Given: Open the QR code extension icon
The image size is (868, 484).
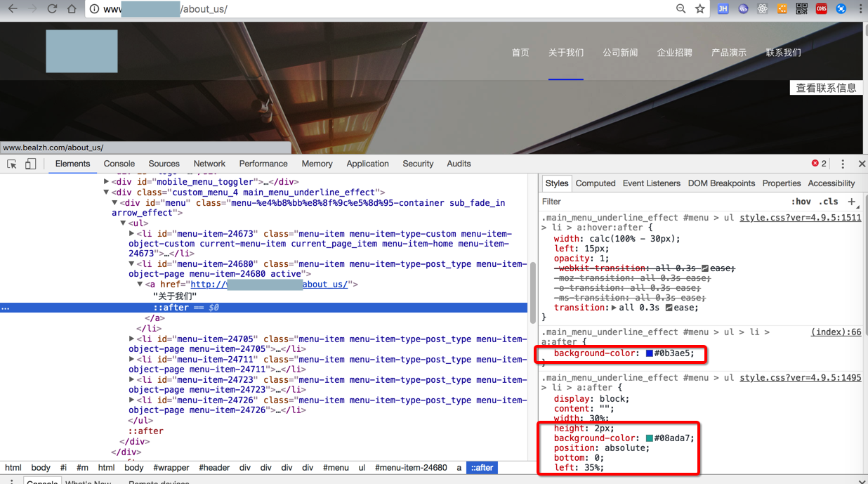Looking at the screenshot, I should click(802, 9).
